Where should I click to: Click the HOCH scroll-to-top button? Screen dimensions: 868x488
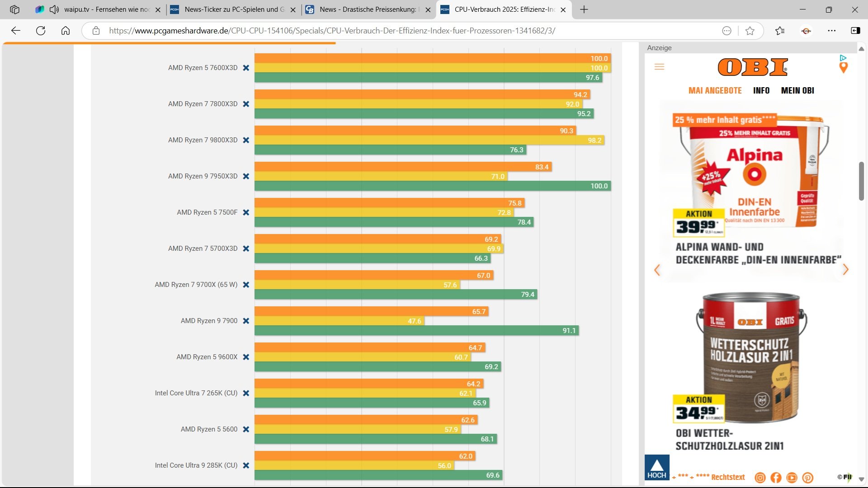656,468
